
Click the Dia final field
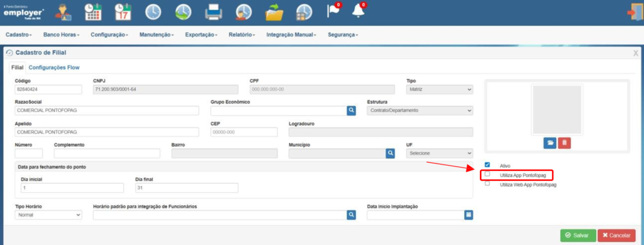pos(187,188)
